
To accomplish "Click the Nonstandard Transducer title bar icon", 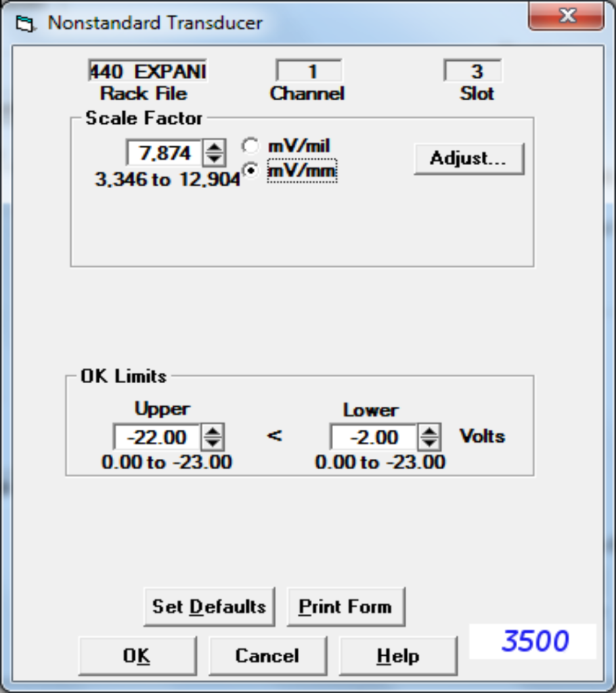I will tap(25, 23).
